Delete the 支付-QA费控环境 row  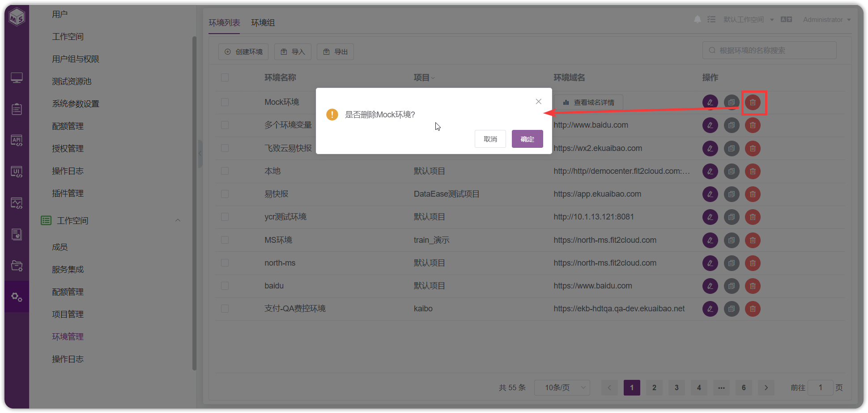[x=753, y=309]
